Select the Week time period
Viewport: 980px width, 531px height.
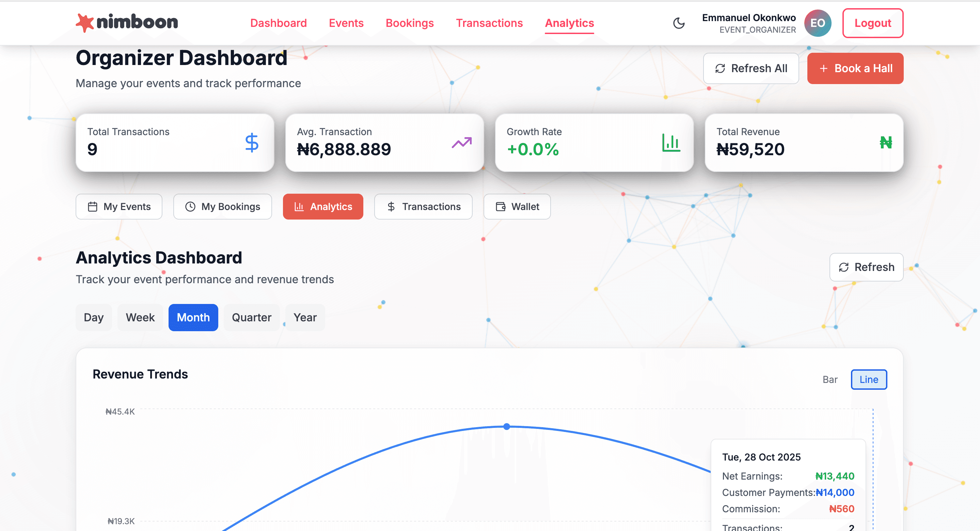pyautogui.click(x=140, y=317)
